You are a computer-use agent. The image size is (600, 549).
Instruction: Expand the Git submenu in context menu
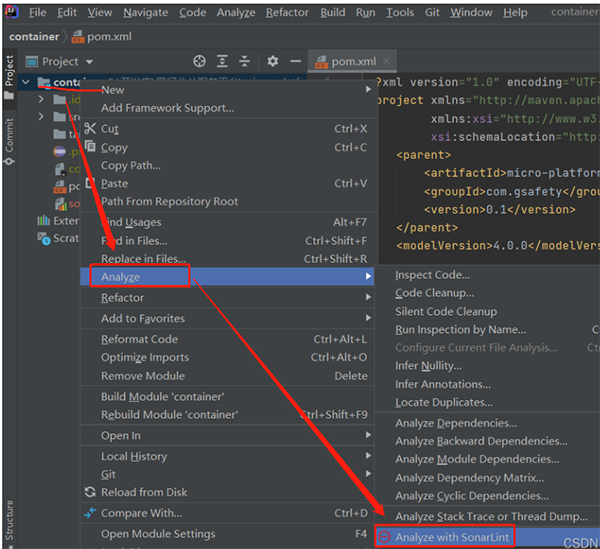point(228,474)
